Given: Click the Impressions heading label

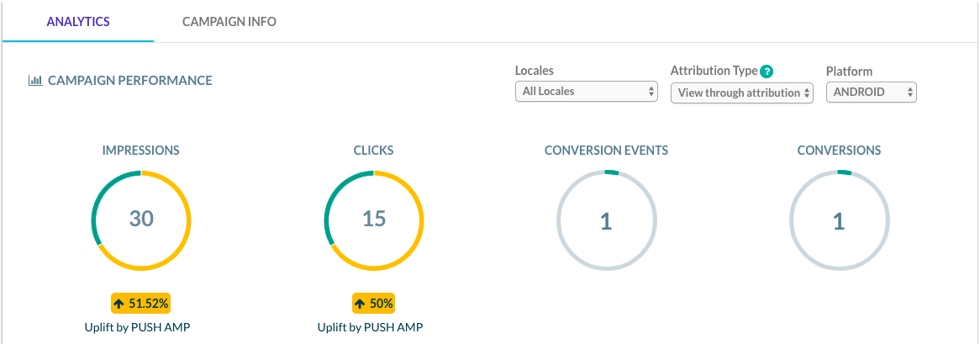Looking at the screenshot, I should (141, 151).
